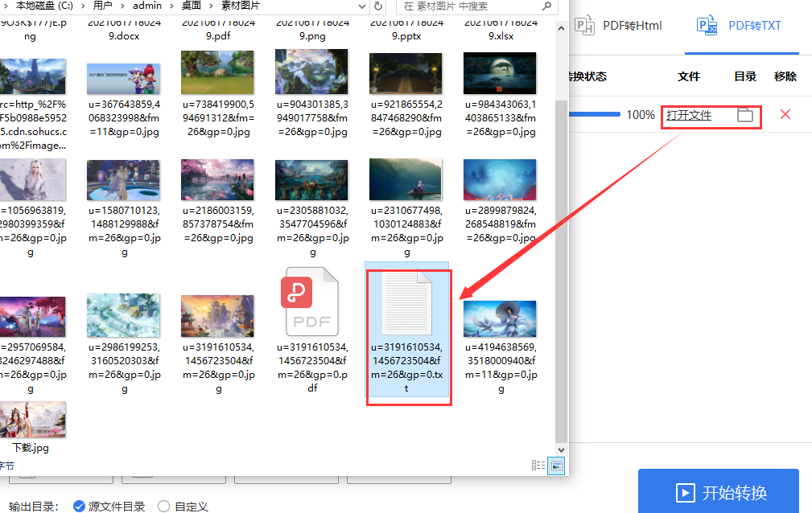Click the refresh icon in the address bar
The image size is (812, 513).
pyautogui.click(x=378, y=6)
